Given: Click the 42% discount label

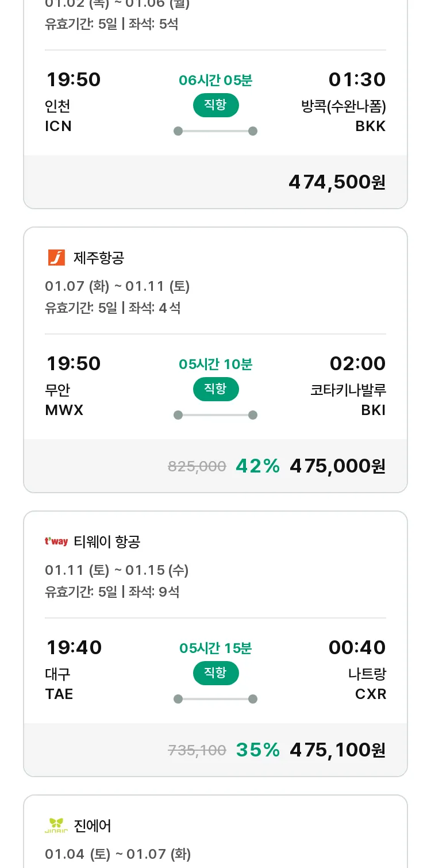Looking at the screenshot, I should click(x=257, y=466).
